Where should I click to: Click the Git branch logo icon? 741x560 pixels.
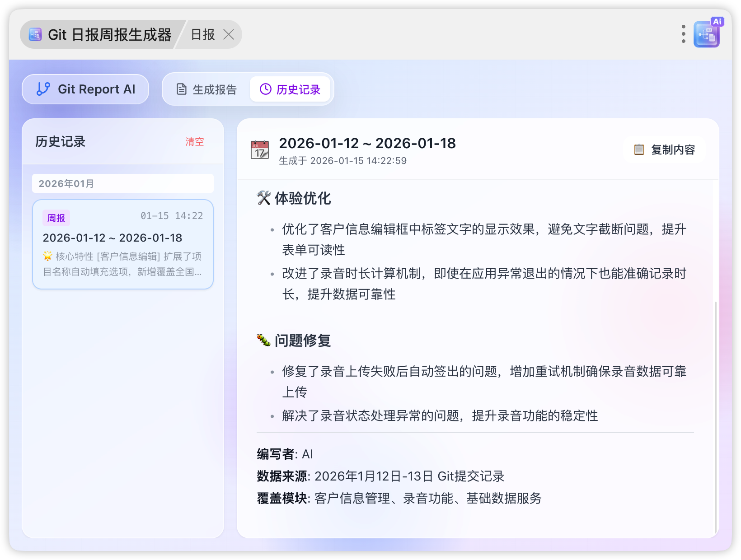[43, 89]
